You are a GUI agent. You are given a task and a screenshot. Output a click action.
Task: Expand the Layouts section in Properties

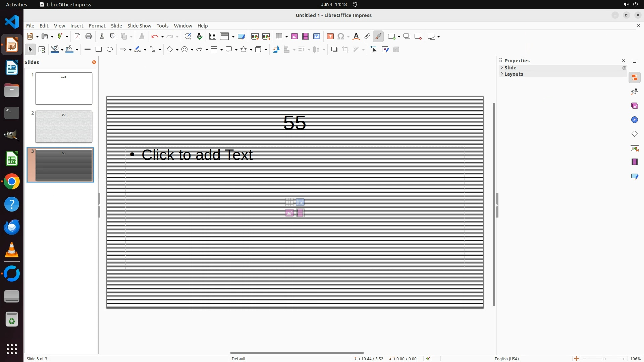coord(514,74)
